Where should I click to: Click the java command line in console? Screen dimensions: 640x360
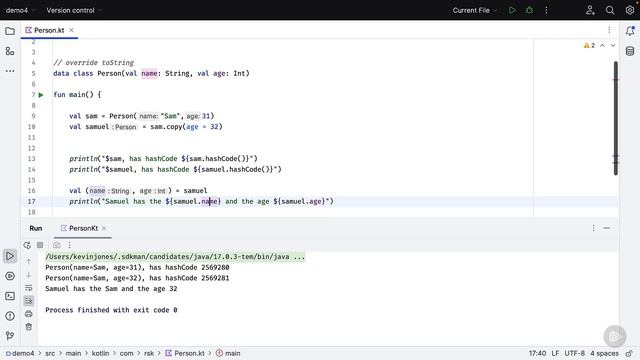175,257
